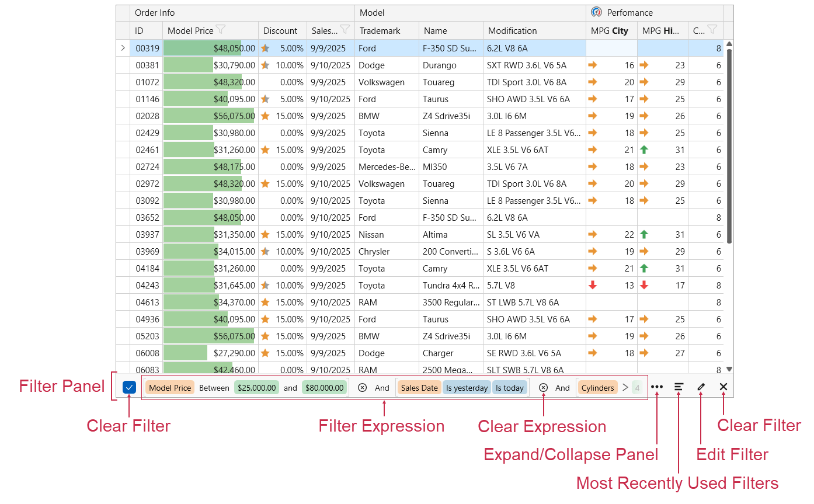Viewport: 814px width, 504px height.
Task: Click the Between operator in filter panel
Action: coord(214,387)
